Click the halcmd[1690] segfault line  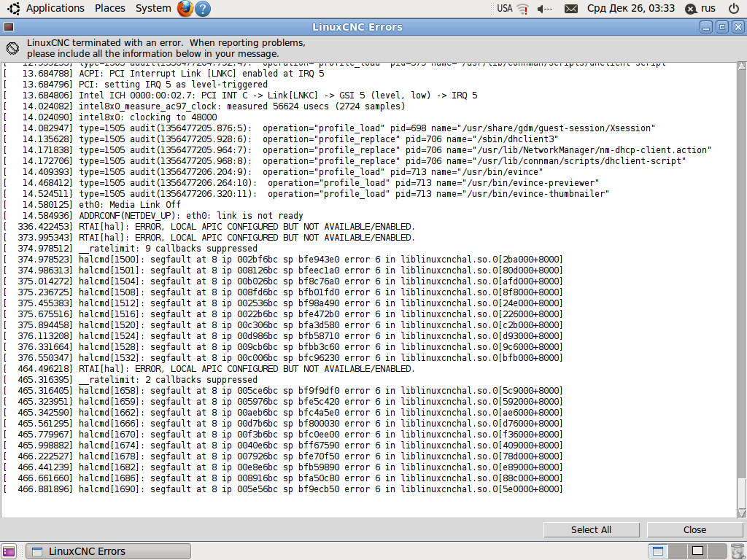(x=283, y=489)
